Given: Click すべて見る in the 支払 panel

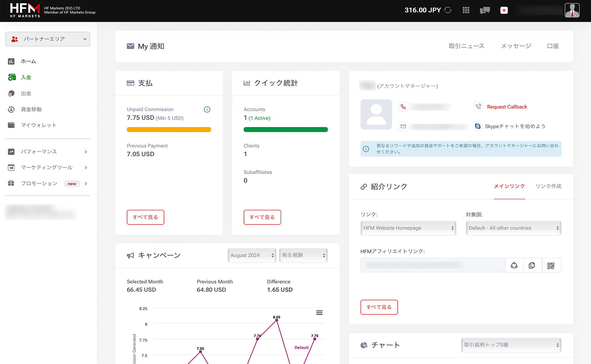Looking at the screenshot, I should tap(145, 217).
